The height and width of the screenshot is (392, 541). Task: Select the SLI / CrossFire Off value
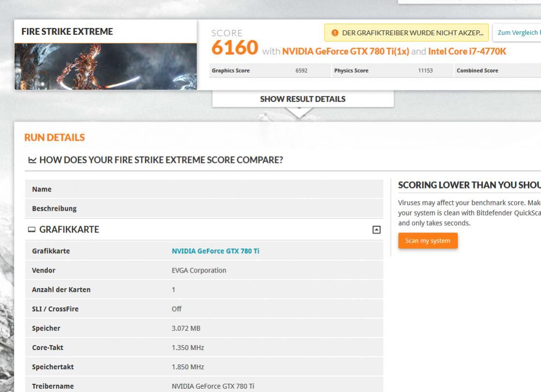pyautogui.click(x=177, y=309)
